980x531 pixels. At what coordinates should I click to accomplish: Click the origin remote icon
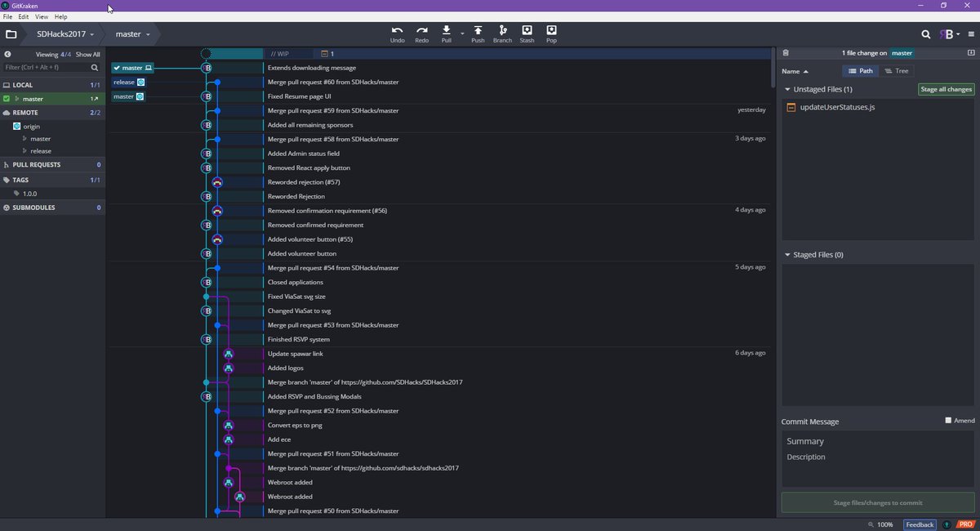click(16, 127)
